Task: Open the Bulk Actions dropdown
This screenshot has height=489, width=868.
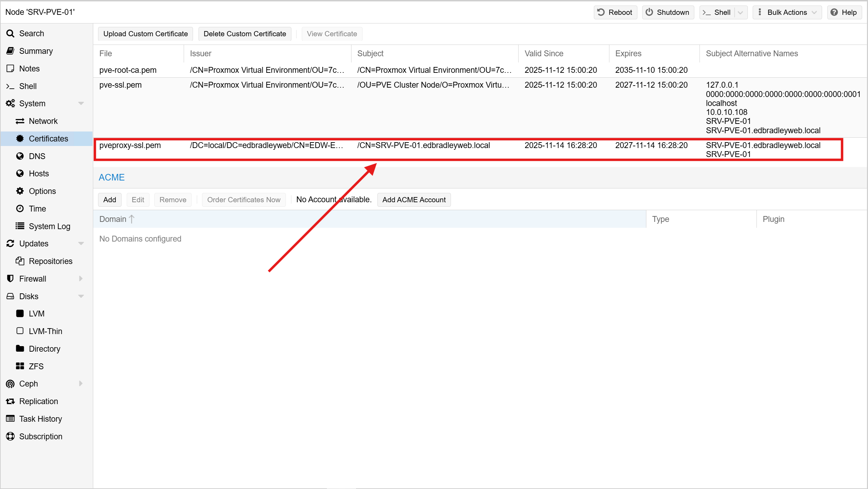Action: coord(787,12)
